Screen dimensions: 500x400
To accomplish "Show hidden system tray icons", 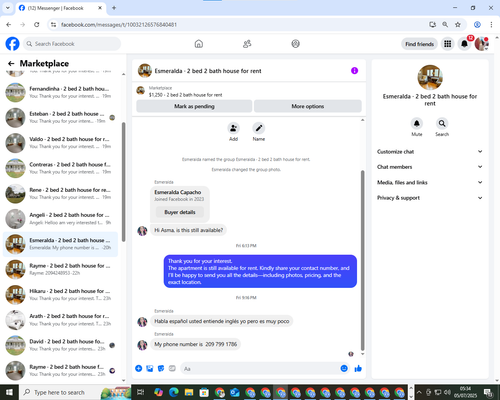I will pos(419,392).
